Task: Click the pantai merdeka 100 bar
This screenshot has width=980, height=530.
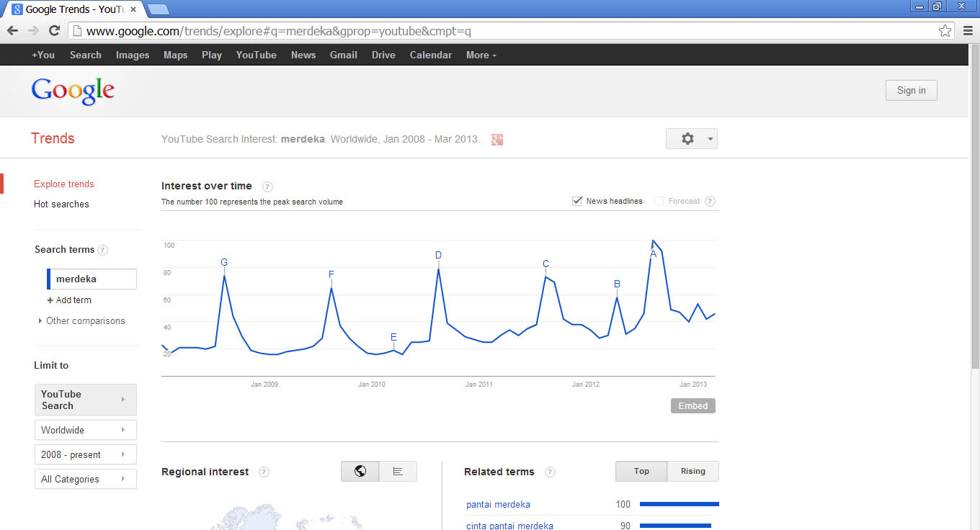Action: click(x=679, y=504)
